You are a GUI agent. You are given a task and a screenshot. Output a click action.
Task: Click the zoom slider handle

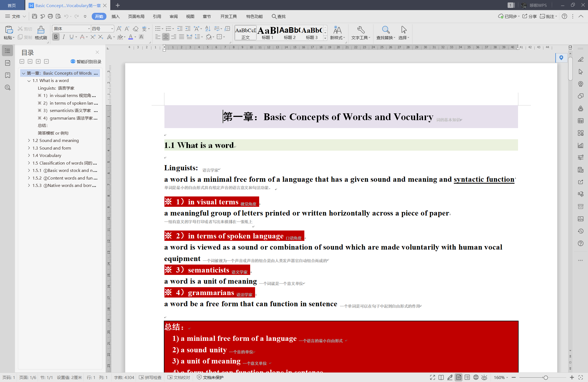(546, 377)
